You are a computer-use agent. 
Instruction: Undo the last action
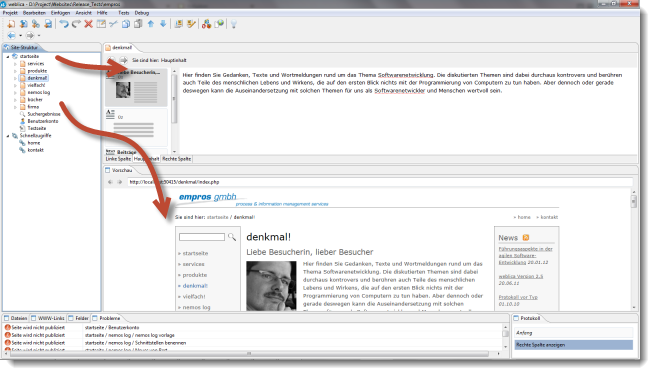[x=63, y=24]
